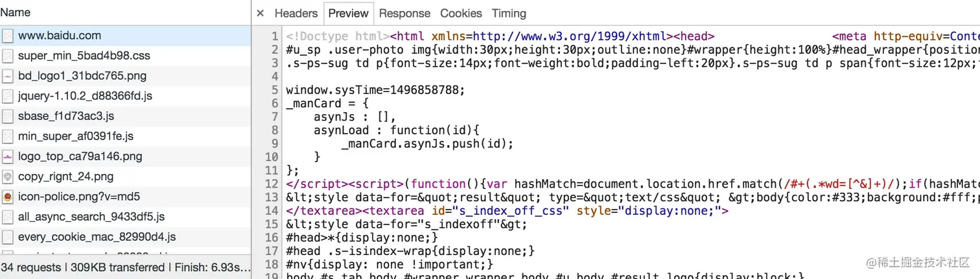
Task: Close the request details pane
Action: point(260,13)
